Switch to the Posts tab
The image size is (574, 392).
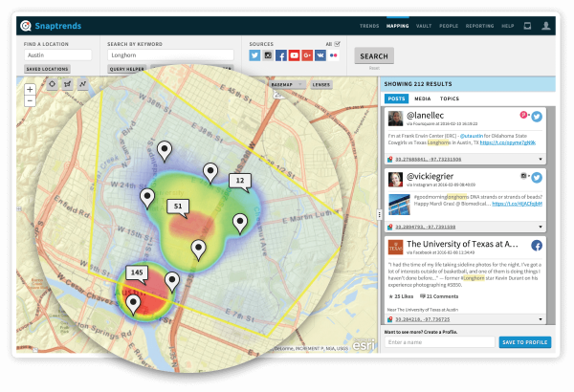(396, 98)
